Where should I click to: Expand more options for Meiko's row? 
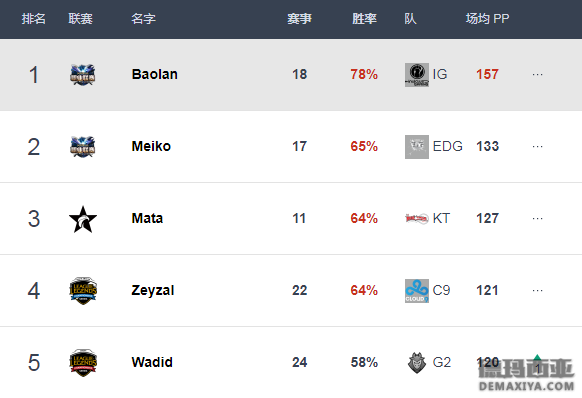pyautogui.click(x=537, y=146)
